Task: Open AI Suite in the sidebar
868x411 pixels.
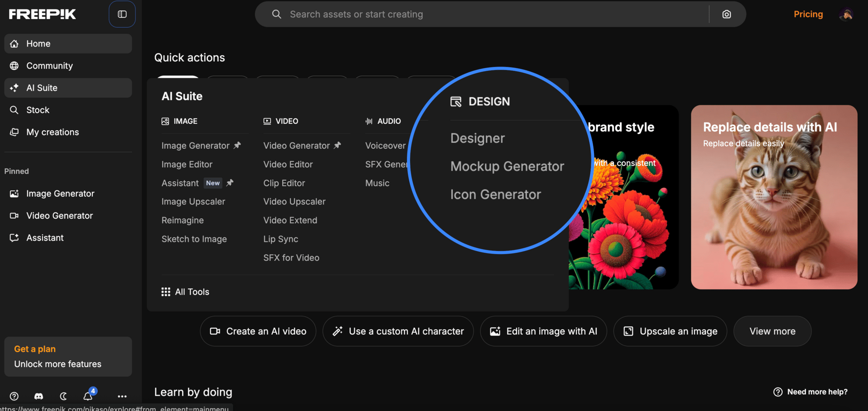Action: 68,88
